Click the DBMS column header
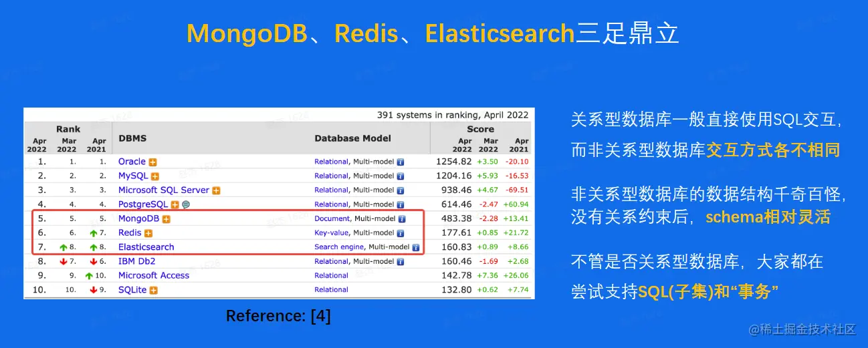Screen dimensions: 868x348 point(132,138)
